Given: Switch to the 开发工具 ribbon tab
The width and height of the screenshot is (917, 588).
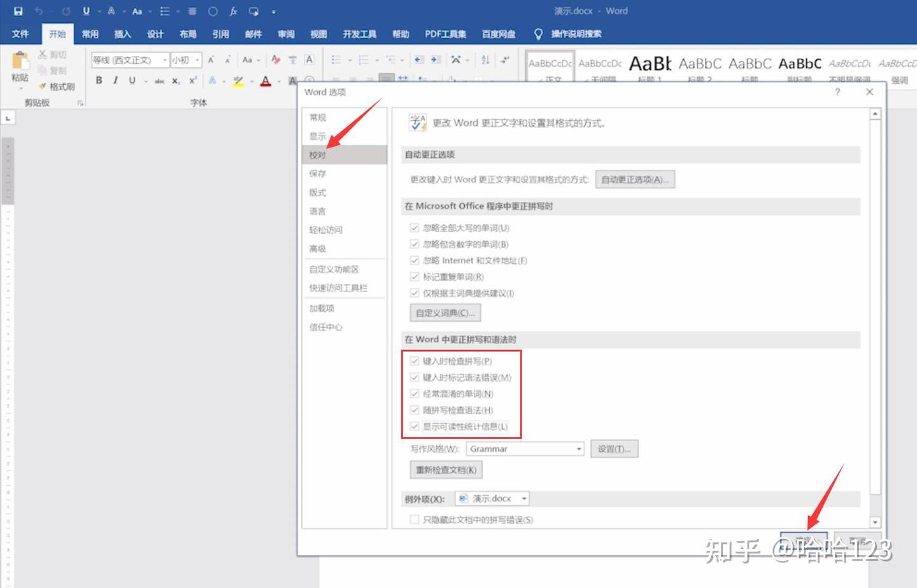Looking at the screenshot, I should tap(359, 34).
